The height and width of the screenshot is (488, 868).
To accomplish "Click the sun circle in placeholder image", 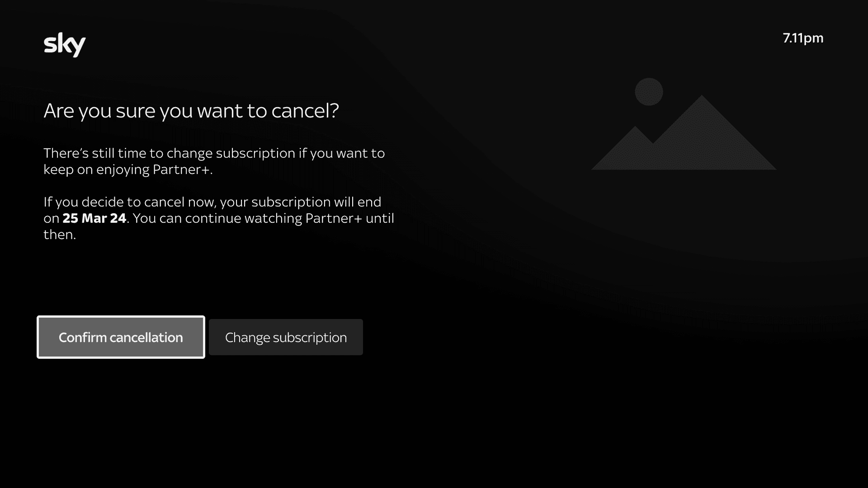I will pyautogui.click(x=649, y=92).
